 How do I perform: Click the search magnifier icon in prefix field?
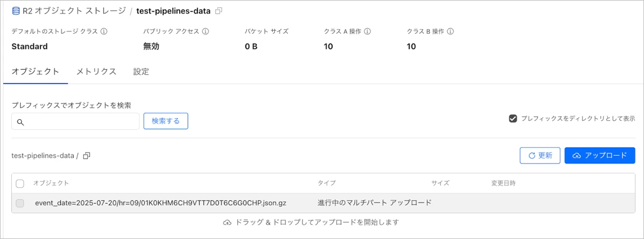pyautogui.click(x=21, y=121)
